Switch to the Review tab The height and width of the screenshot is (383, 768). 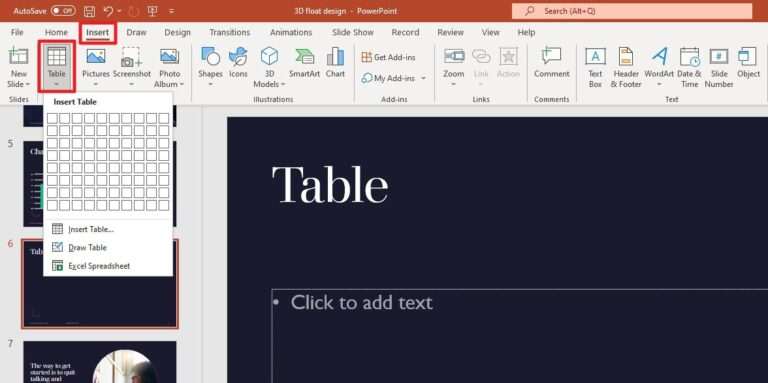click(451, 32)
